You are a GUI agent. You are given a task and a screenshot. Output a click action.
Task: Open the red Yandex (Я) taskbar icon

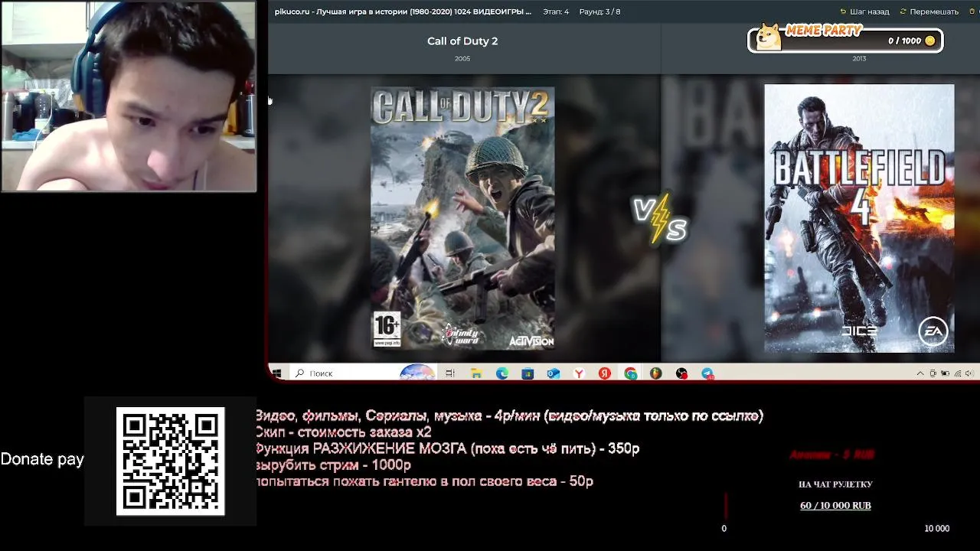[605, 373]
